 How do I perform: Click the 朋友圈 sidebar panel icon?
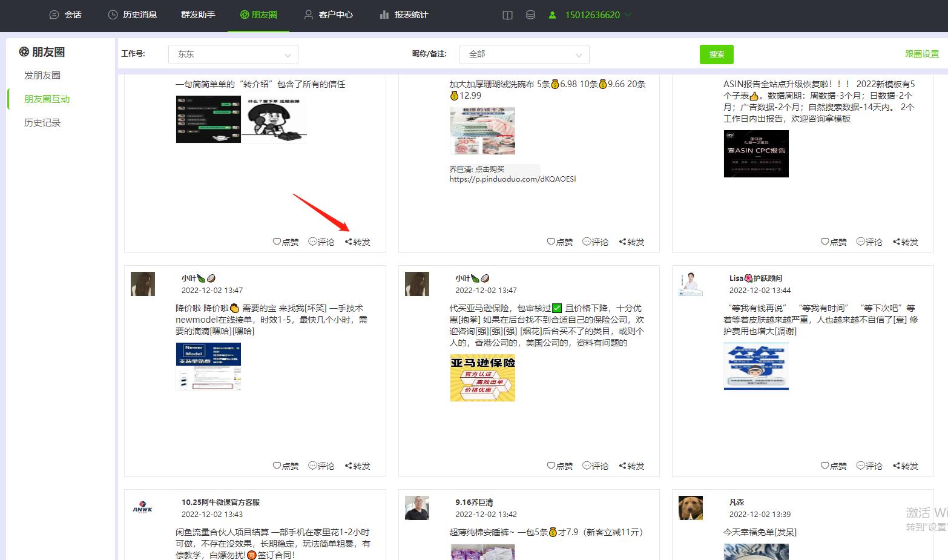23,51
